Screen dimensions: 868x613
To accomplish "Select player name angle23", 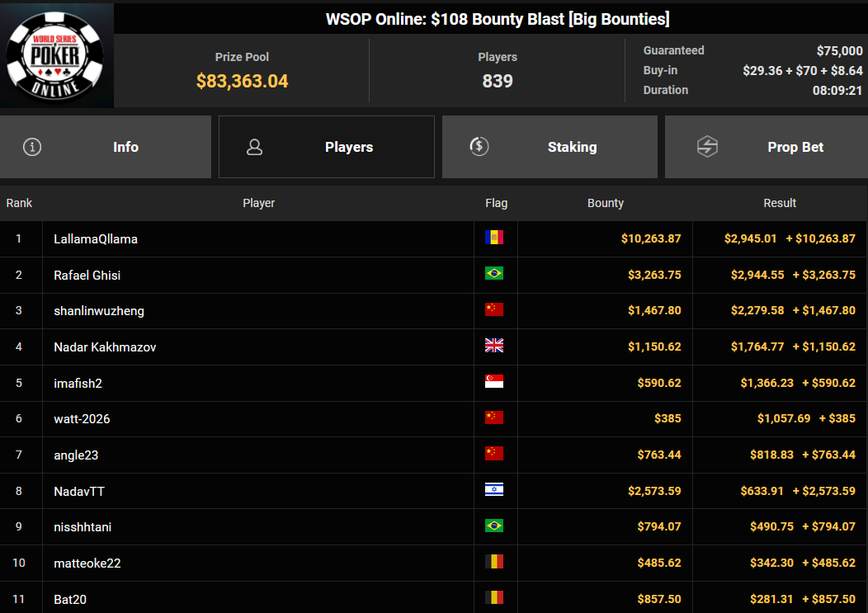I will pos(76,455).
